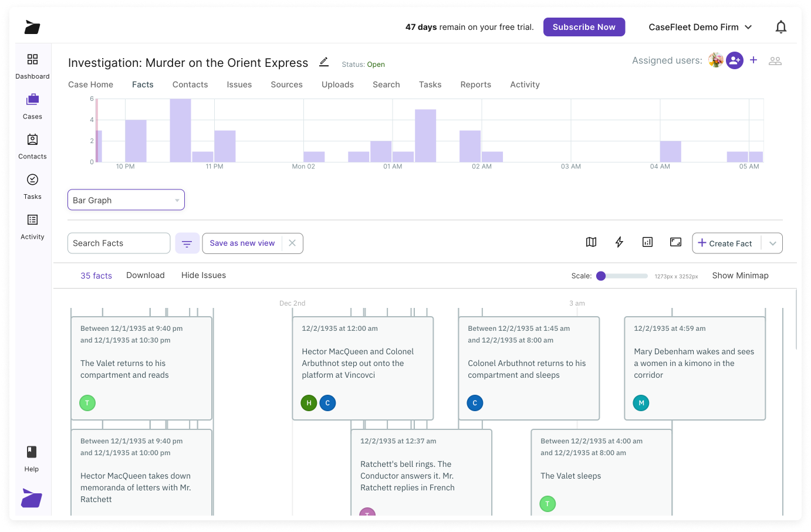Open the map view icon
Image resolution: width=811 pixels, height=532 pixels.
[591, 242]
